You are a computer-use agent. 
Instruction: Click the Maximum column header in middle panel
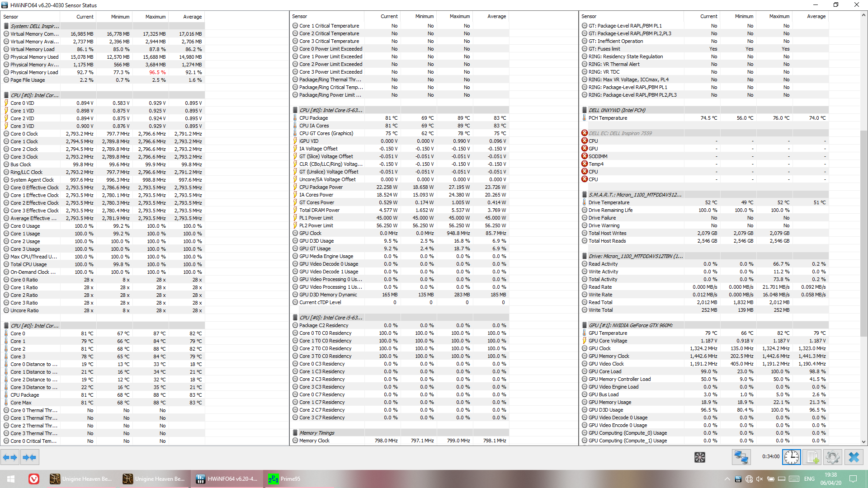coord(454,16)
